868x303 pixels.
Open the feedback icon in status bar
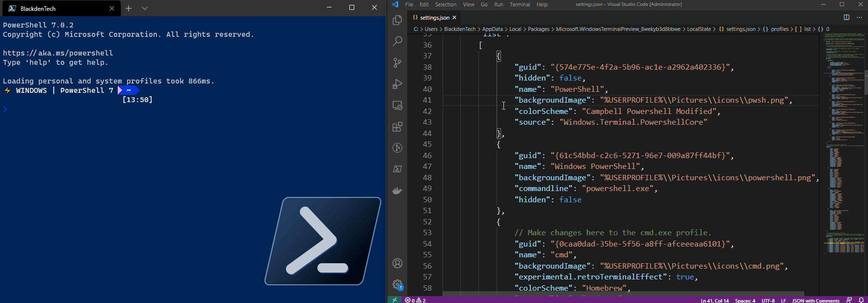coord(849,300)
